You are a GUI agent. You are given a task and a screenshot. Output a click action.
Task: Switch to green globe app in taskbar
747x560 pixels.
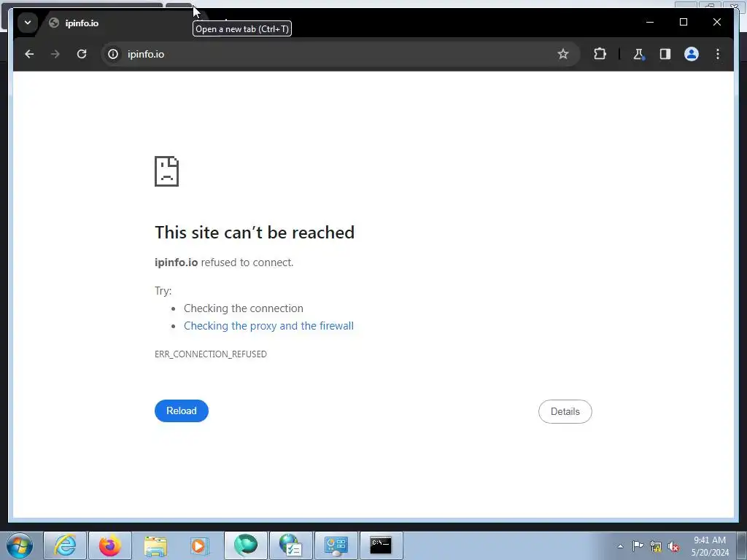(246, 545)
